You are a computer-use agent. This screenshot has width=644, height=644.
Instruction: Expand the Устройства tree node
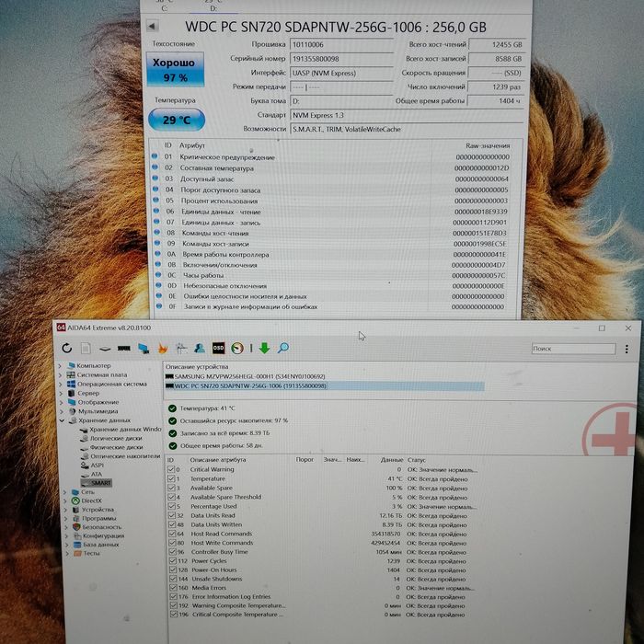coord(65,510)
